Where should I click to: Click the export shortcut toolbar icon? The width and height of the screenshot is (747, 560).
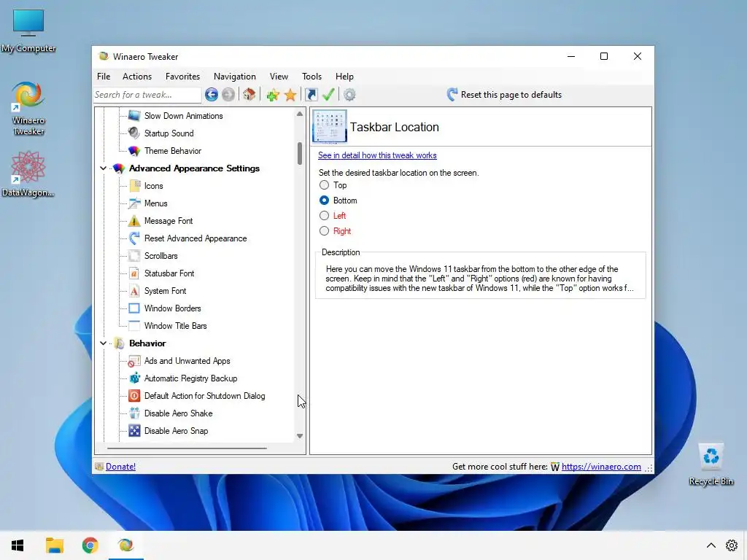(x=311, y=95)
